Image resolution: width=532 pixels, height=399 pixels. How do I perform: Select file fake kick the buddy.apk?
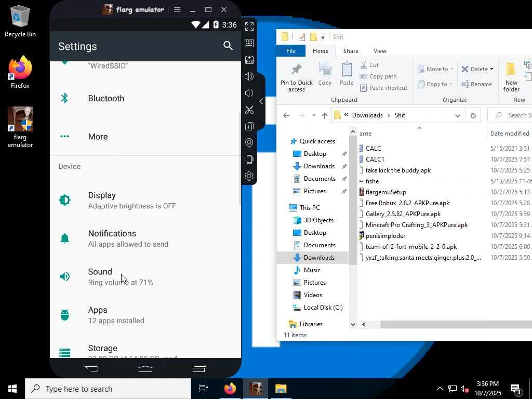[398, 170]
